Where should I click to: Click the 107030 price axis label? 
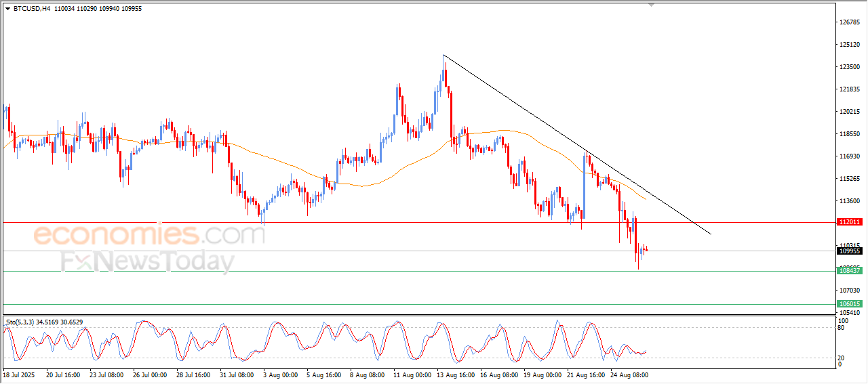[x=850, y=291]
